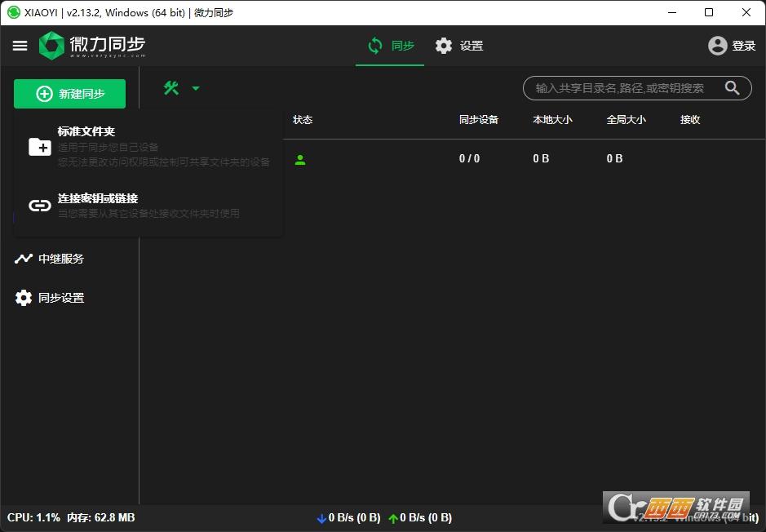Screen dimensions: 766x532
Task: Click the 全局大小 column header
Action: [x=626, y=120]
